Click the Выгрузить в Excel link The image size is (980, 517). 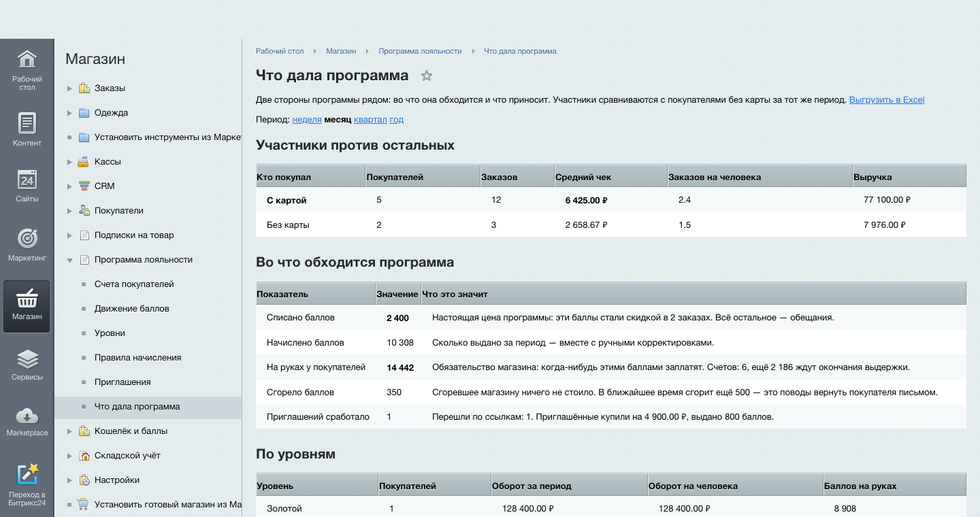point(887,99)
